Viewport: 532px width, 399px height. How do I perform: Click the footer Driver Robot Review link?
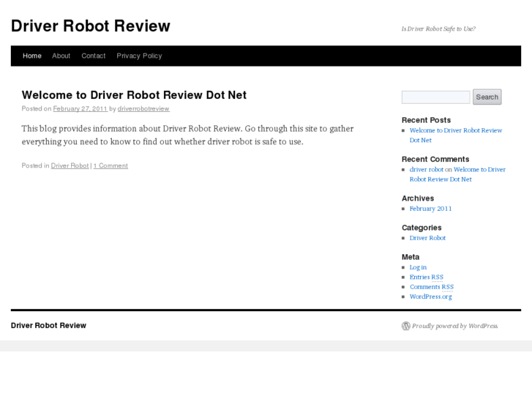click(x=48, y=325)
